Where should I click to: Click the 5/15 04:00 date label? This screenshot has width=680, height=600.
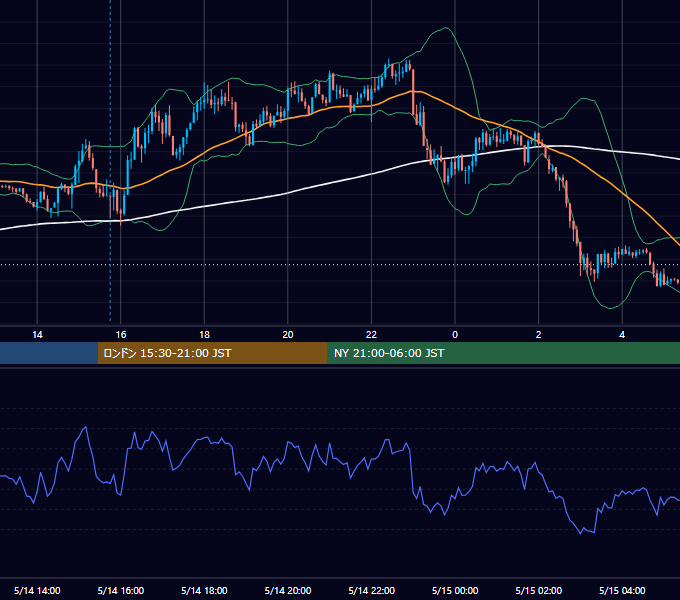click(622, 590)
